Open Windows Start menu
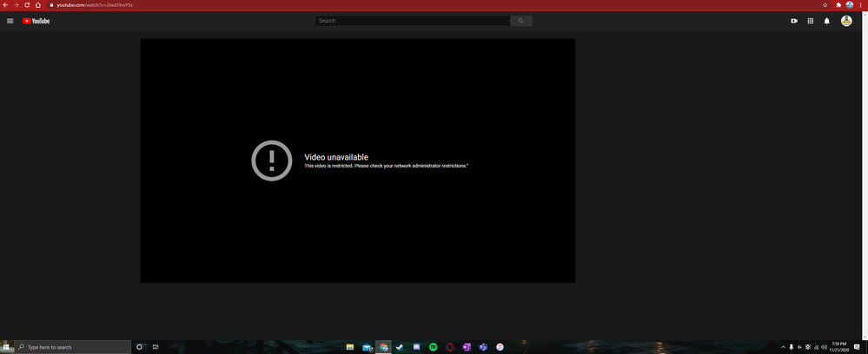Screen dimensions: 868x354 click(6, 347)
